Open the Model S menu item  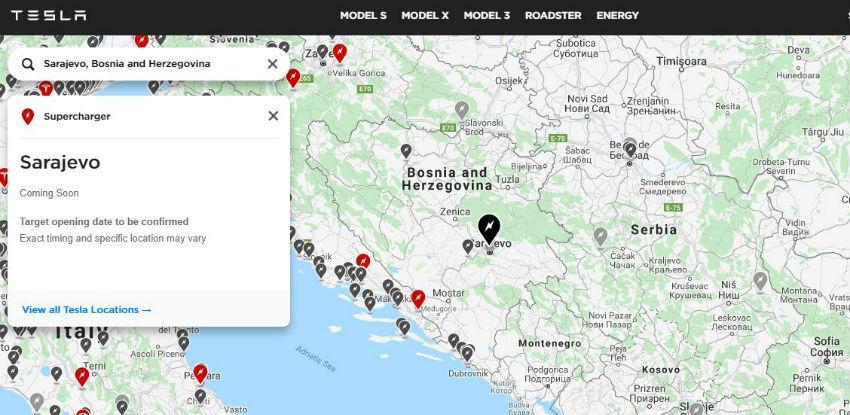coord(363,16)
